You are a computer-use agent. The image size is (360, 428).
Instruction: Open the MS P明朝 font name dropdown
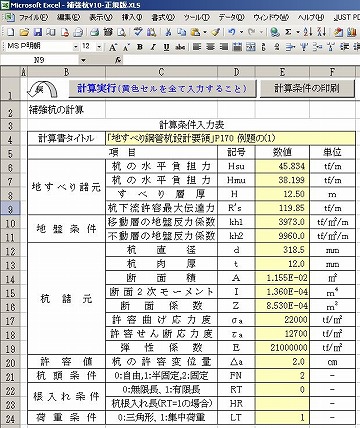click(76, 47)
